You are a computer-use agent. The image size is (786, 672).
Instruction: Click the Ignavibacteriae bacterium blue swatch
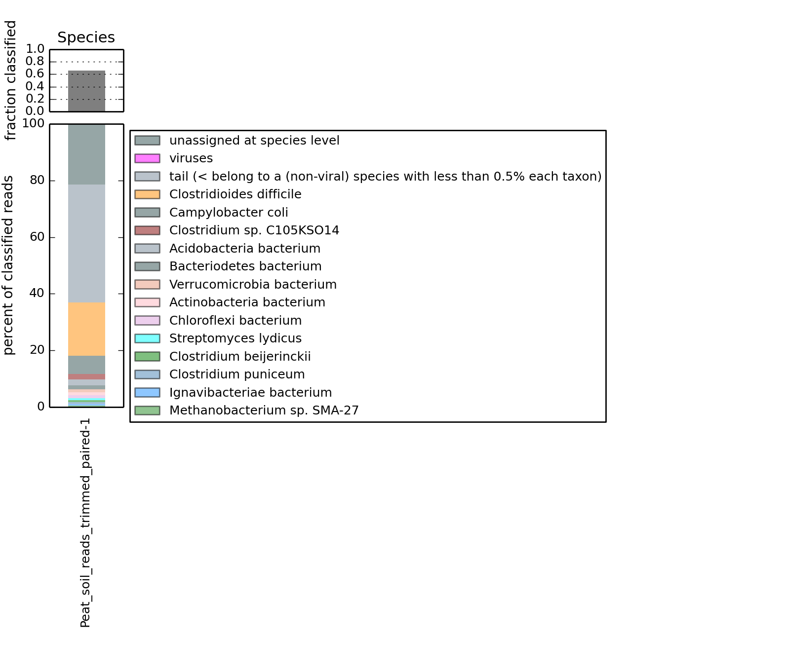coord(147,393)
